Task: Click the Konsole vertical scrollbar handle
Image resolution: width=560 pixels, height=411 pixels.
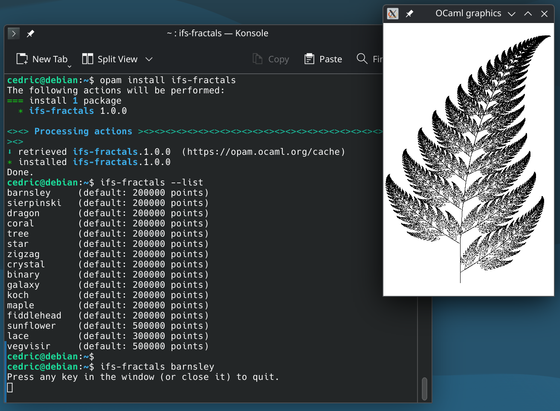Action: pos(425,389)
